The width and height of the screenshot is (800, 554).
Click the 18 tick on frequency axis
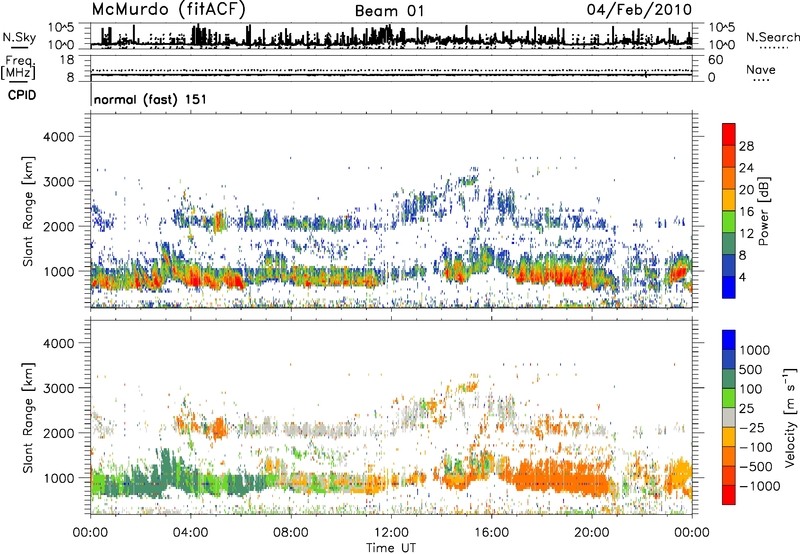tap(67, 60)
